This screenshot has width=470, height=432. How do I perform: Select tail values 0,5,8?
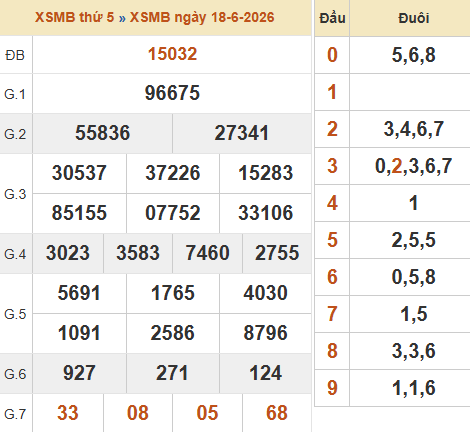pyautogui.click(x=414, y=277)
